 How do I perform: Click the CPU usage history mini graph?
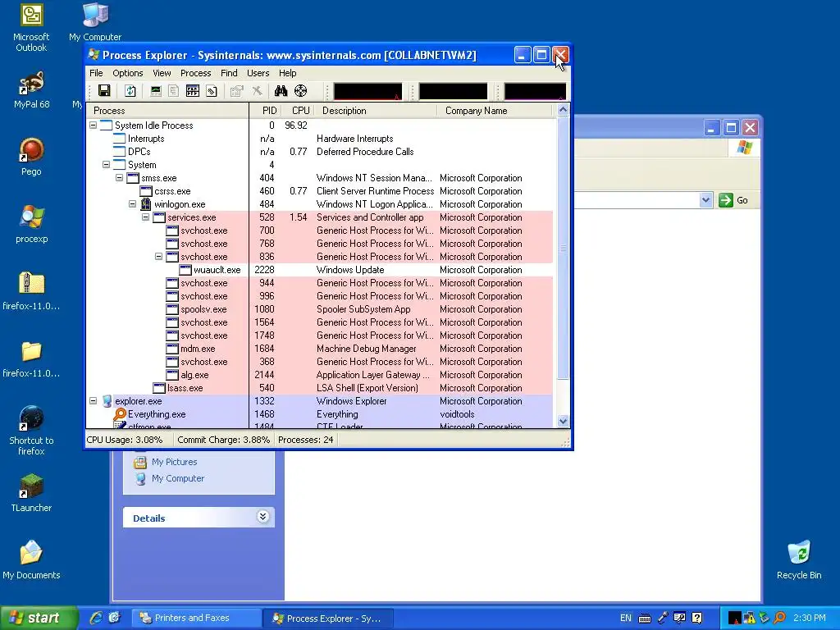point(367,91)
